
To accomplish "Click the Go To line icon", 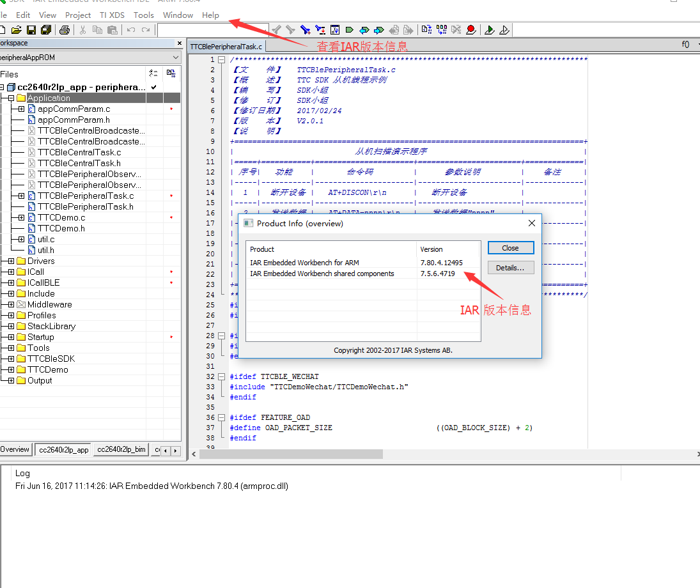I will 335,30.
